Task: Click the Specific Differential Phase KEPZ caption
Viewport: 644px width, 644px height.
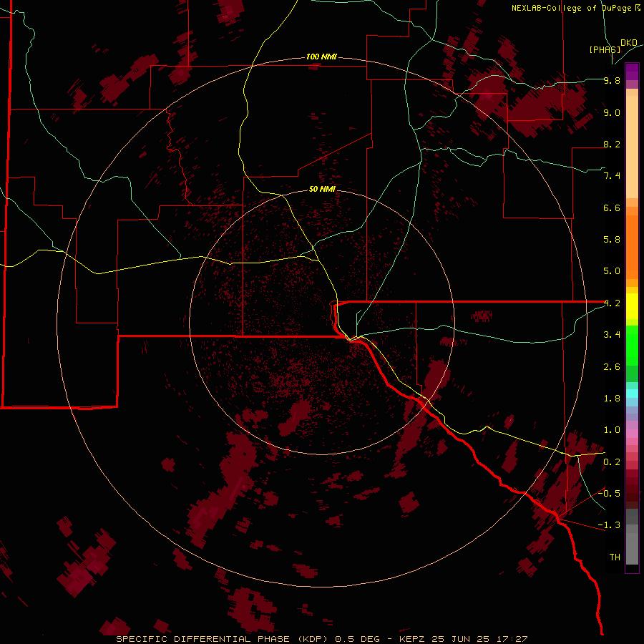Action: (x=322, y=639)
